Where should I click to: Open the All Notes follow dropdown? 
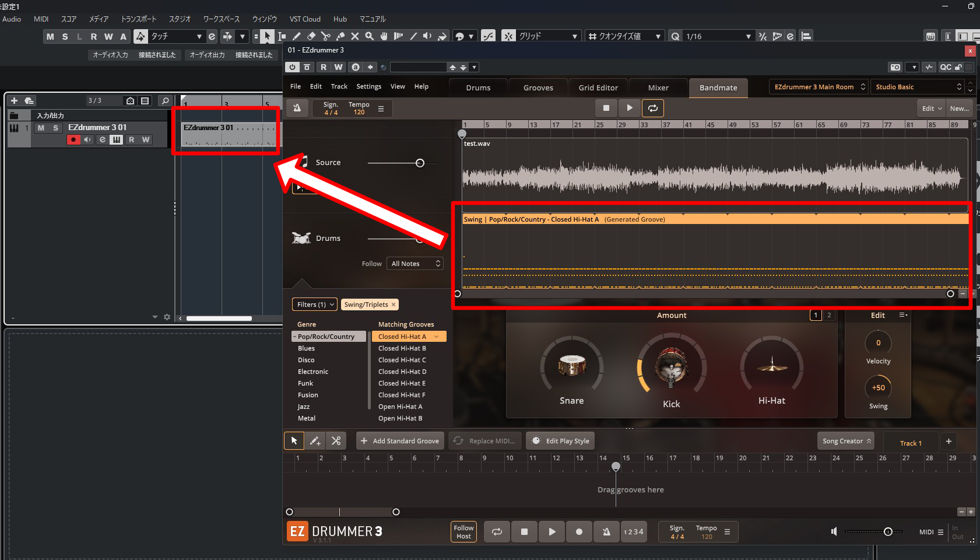coord(415,264)
